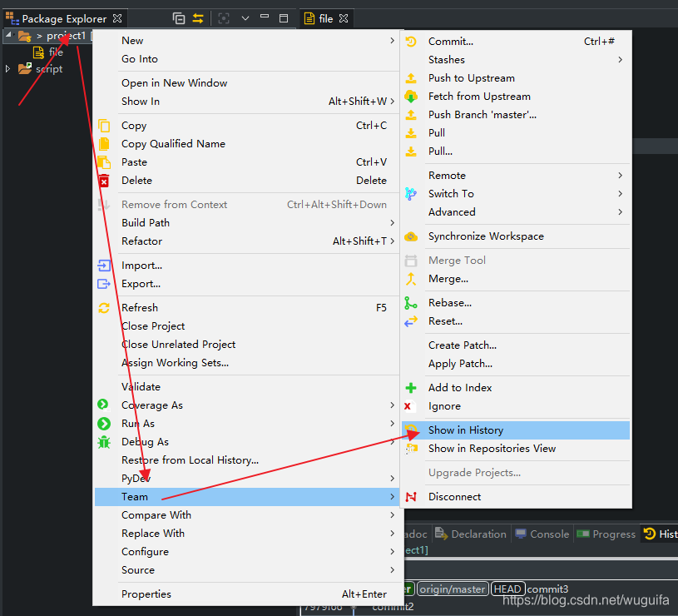Click the Rebase icon

pyautogui.click(x=411, y=303)
